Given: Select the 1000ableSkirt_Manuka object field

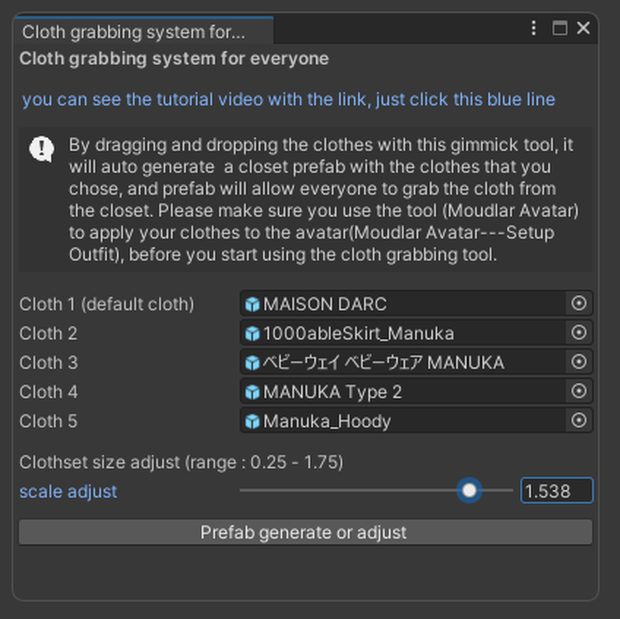Looking at the screenshot, I should click(x=403, y=333).
